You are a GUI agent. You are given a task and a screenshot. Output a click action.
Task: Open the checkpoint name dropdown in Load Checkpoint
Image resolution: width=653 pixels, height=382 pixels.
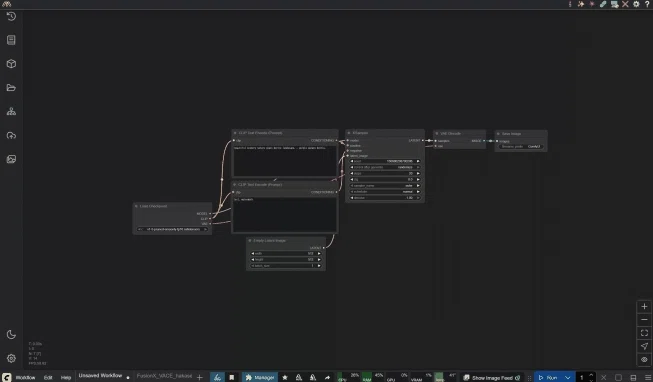pyautogui.click(x=172, y=229)
